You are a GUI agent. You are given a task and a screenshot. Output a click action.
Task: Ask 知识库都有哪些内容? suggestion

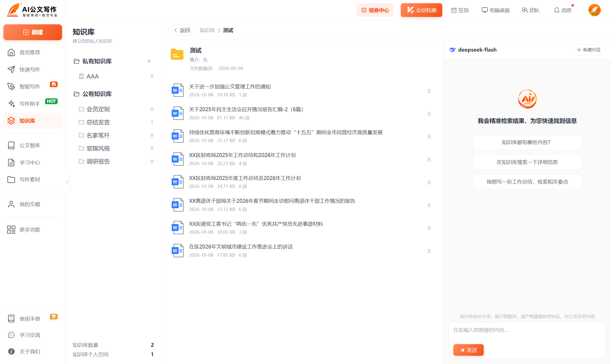click(527, 142)
